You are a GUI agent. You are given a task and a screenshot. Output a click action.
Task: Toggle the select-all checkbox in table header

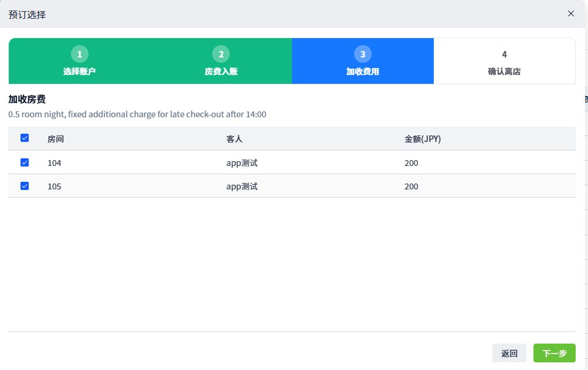coord(25,138)
